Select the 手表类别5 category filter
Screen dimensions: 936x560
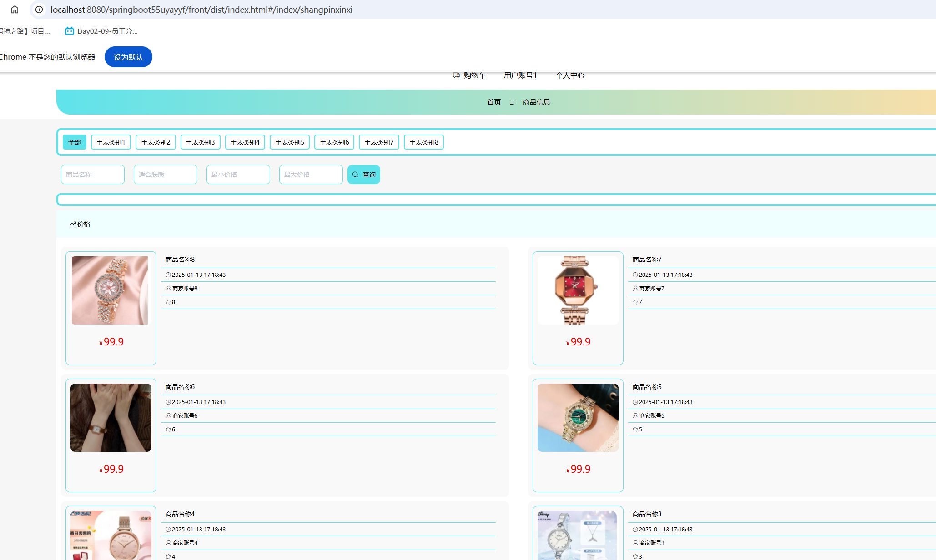(289, 142)
